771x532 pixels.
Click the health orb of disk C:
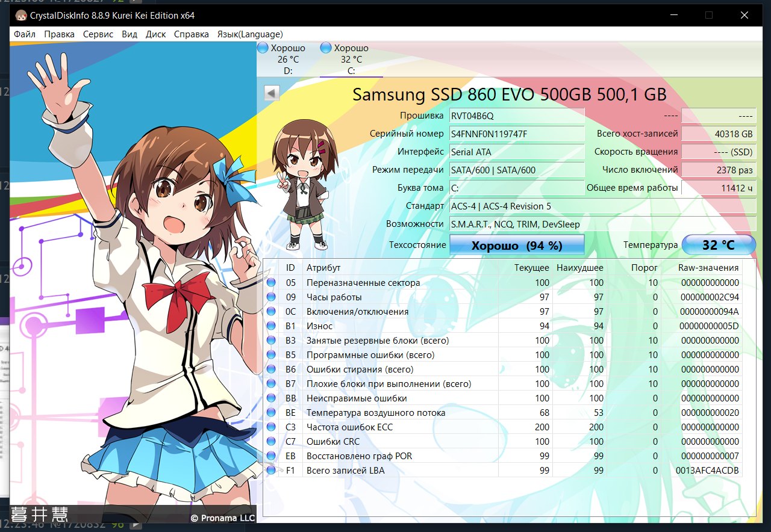point(326,48)
